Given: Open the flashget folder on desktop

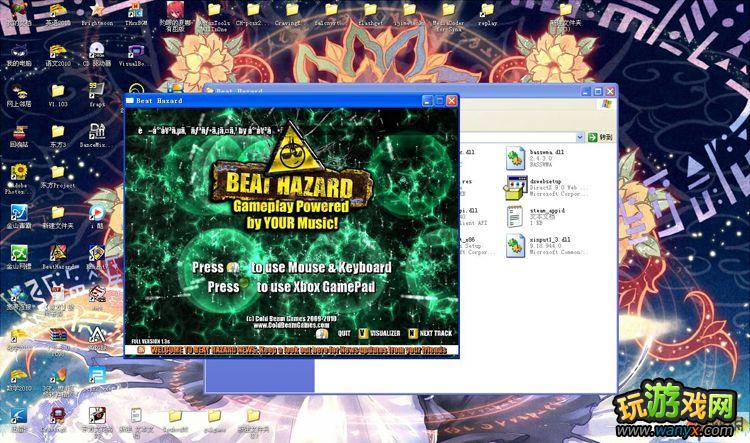Looking at the screenshot, I should click(x=370, y=14).
